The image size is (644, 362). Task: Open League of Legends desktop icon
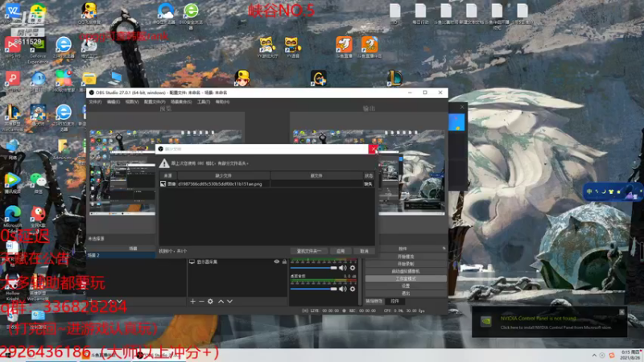pos(394,78)
